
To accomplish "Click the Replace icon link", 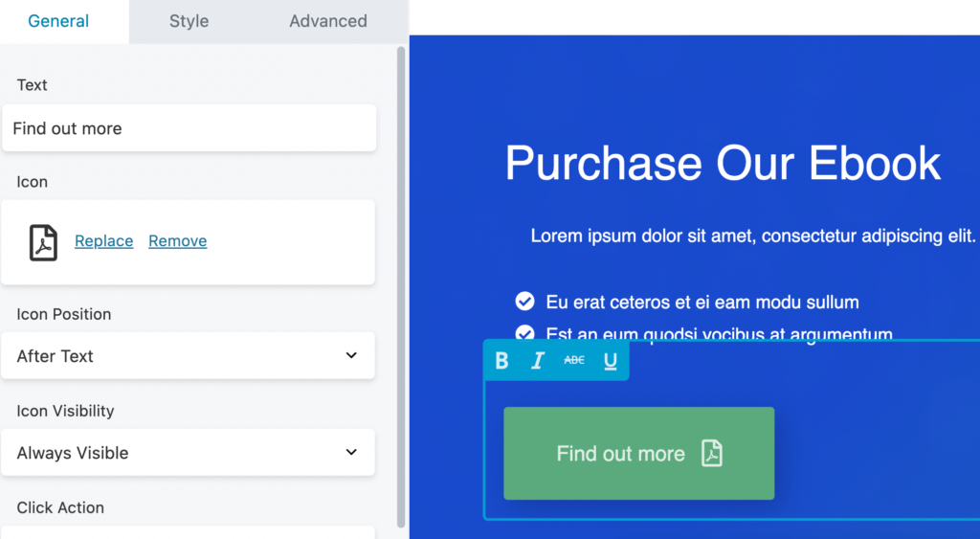I will pos(104,241).
